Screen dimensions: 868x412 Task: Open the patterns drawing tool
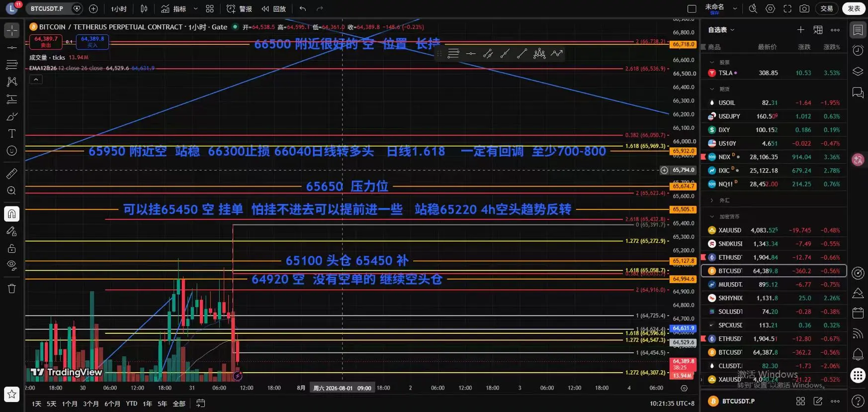12,82
